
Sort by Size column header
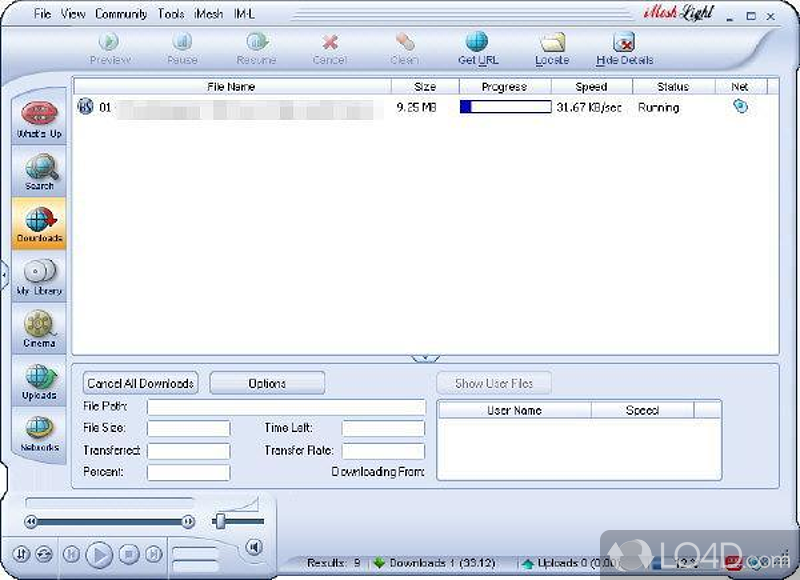[425, 87]
